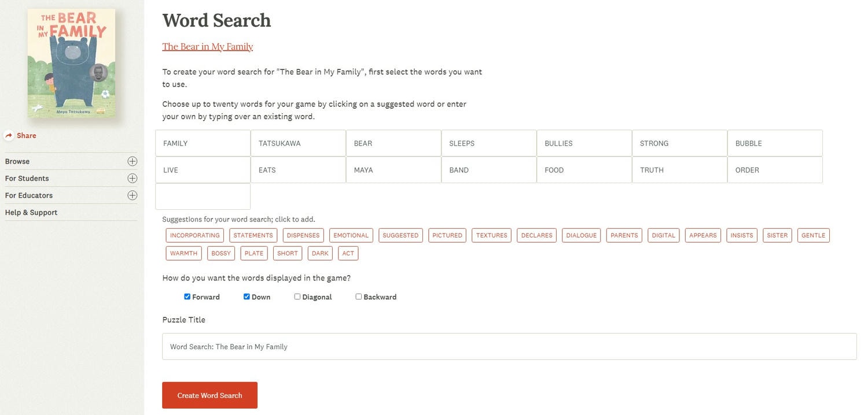The image size is (868, 415).
Task: Edit the TRUTH word field
Action: click(x=679, y=170)
